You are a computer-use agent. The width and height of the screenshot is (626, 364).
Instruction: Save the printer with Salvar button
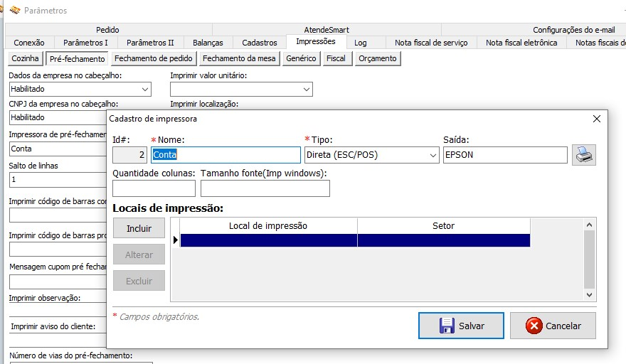pos(461,326)
